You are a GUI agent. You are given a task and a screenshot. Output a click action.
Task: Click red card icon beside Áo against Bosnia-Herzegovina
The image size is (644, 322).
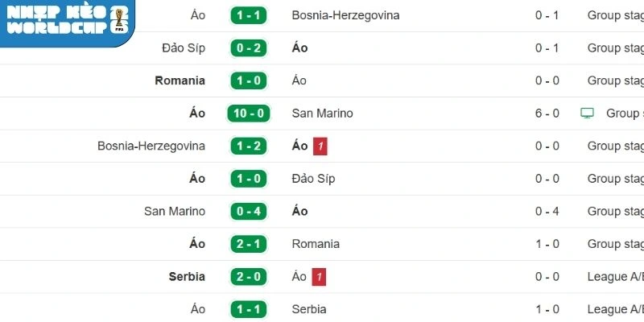[x=320, y=147]
